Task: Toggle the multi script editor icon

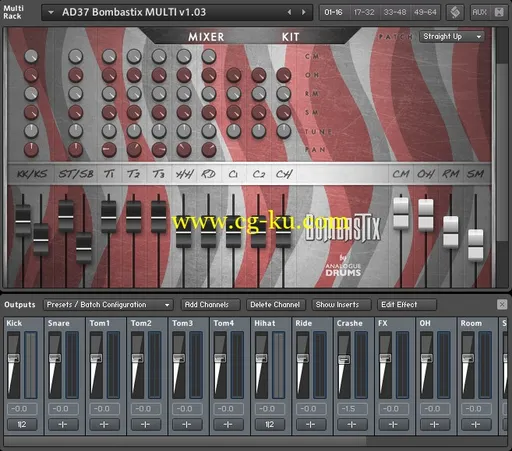Action: [x=455, y=13]
